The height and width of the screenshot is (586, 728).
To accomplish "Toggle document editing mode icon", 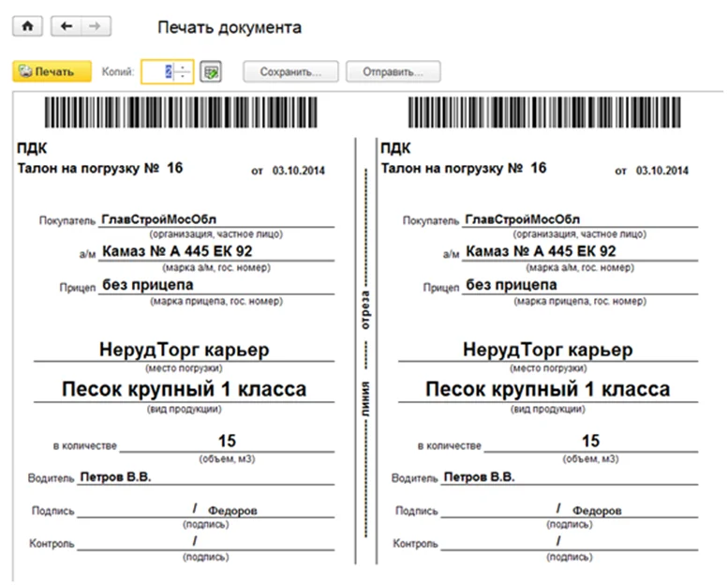I will 212,72.
